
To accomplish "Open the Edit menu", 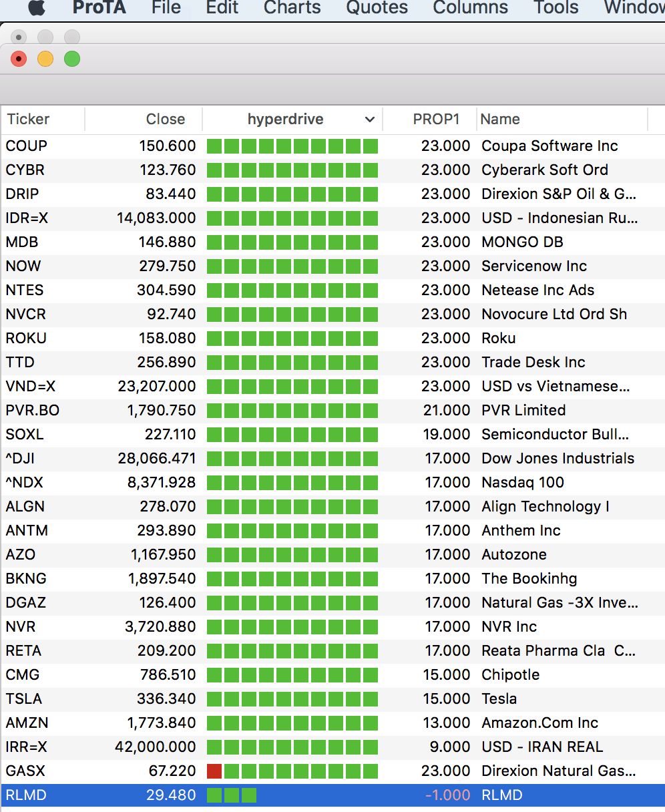I will click(x=222, y=7).
